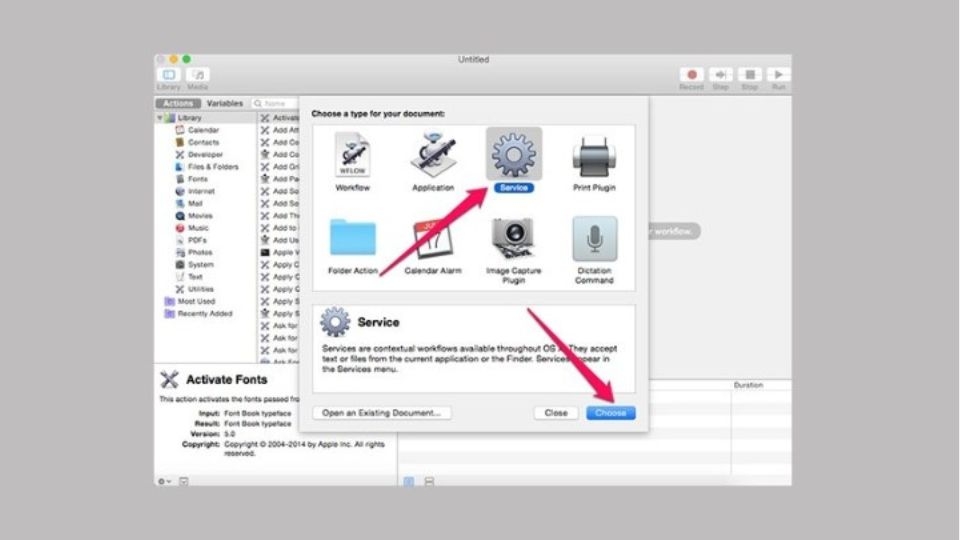Click the green zoom window button
The height and width of the screenshot is (540, 960).
186,59
